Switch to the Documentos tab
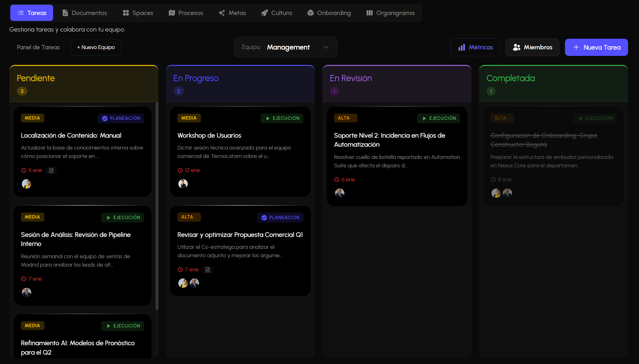Image resolution: width=639 pixels, height=364 pixels. 85,13
